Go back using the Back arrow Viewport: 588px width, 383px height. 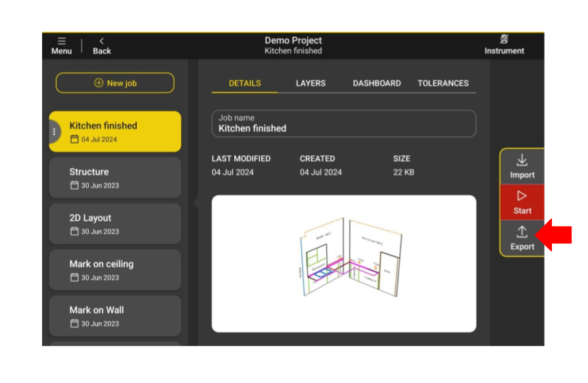tap(101, 41)
